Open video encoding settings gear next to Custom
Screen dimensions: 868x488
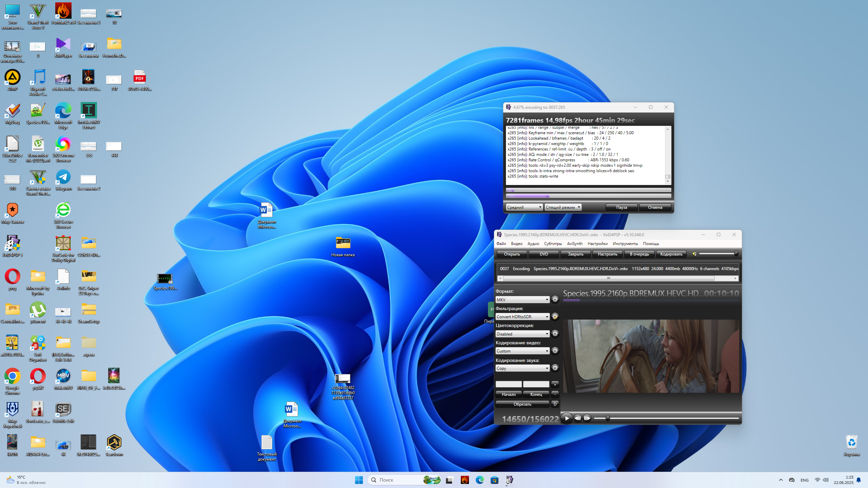(x=555, y=351)
